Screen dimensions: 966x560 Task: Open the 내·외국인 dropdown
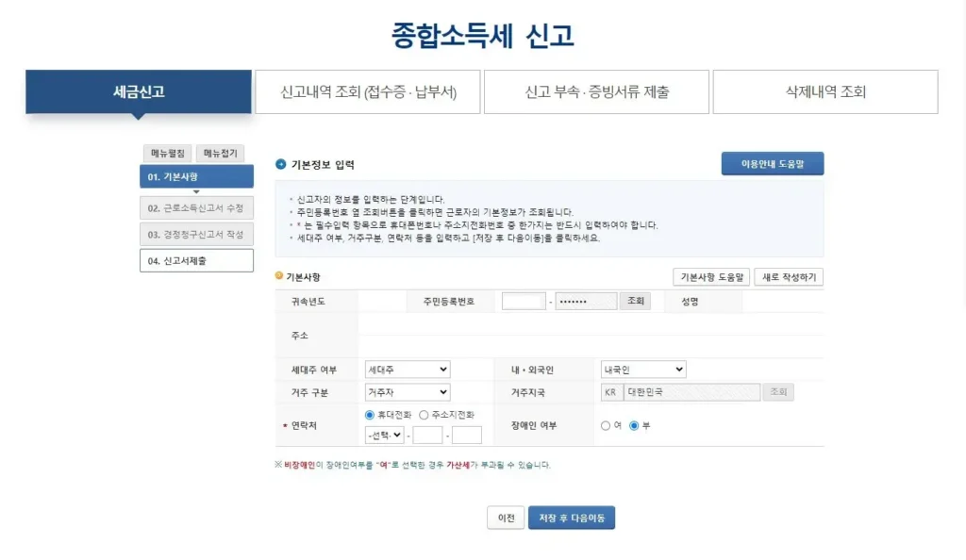(x=643, y=370)
